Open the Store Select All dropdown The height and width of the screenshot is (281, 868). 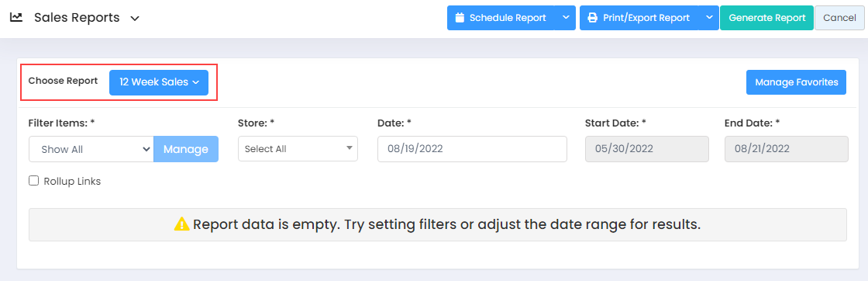298,148
